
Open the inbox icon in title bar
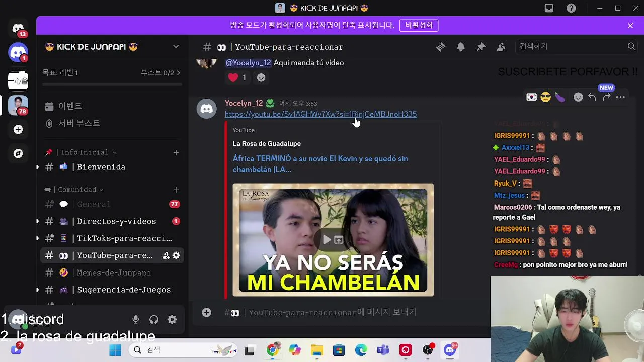coord(549,8)
